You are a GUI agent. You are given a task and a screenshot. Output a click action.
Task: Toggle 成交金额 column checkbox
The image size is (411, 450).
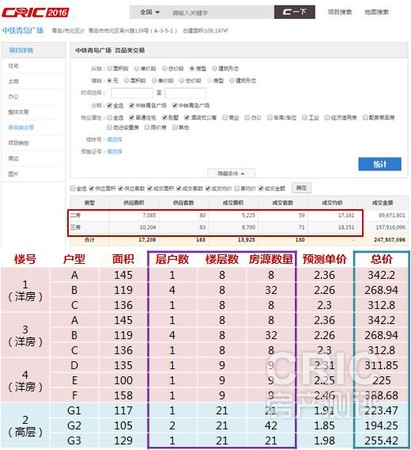[261, 188]
